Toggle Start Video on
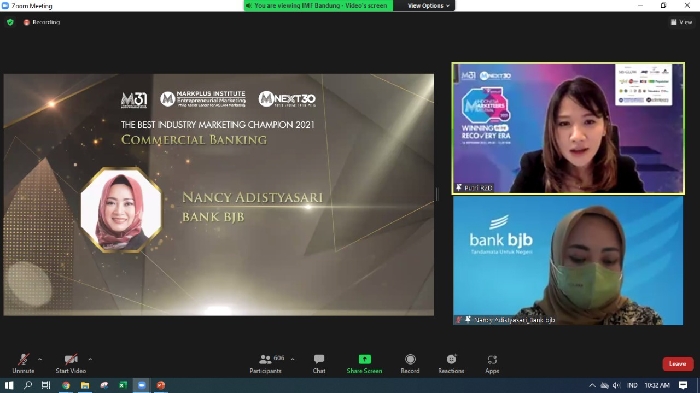The height and width of the screenshot is (393, 700). click(x=71, y=364)
